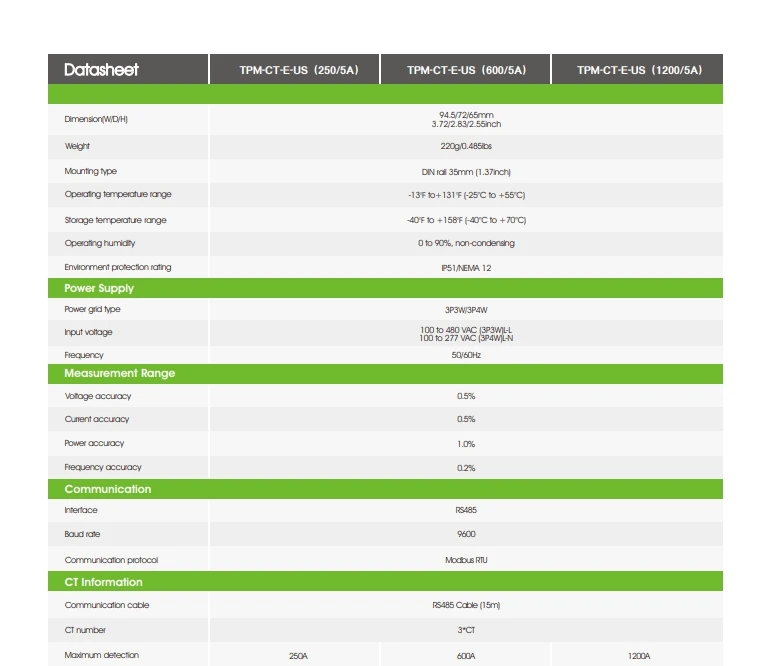
Task: Click the 0.2% frequency accuracy value
Action: click(x=466, y=468)
